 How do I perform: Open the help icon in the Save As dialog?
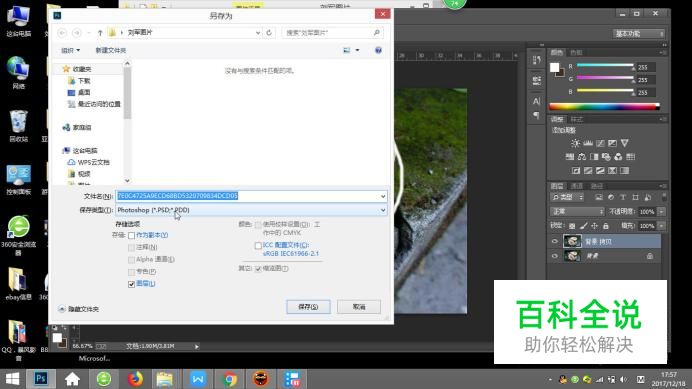click(x=378, y=50)
